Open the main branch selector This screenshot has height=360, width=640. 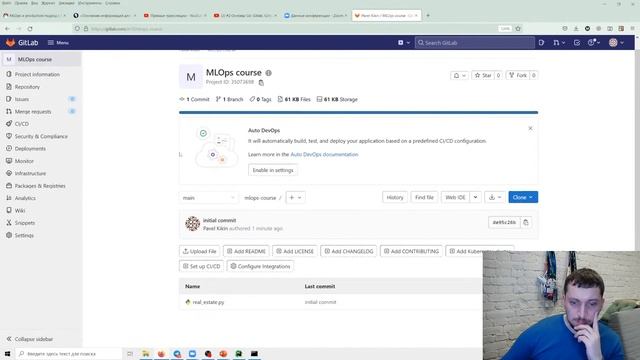(x=208, y=198)
